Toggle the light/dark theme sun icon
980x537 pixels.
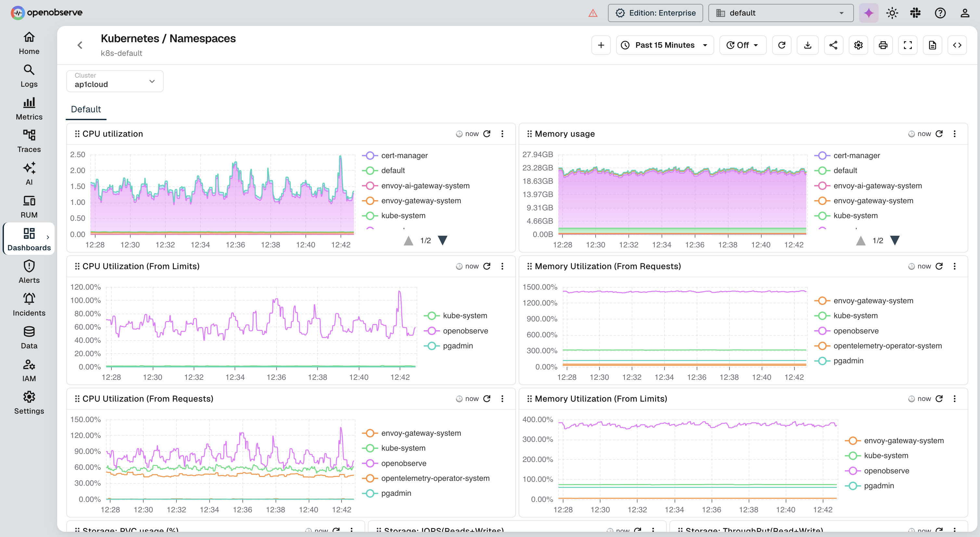pyautogui.click(x=892, y=13)
